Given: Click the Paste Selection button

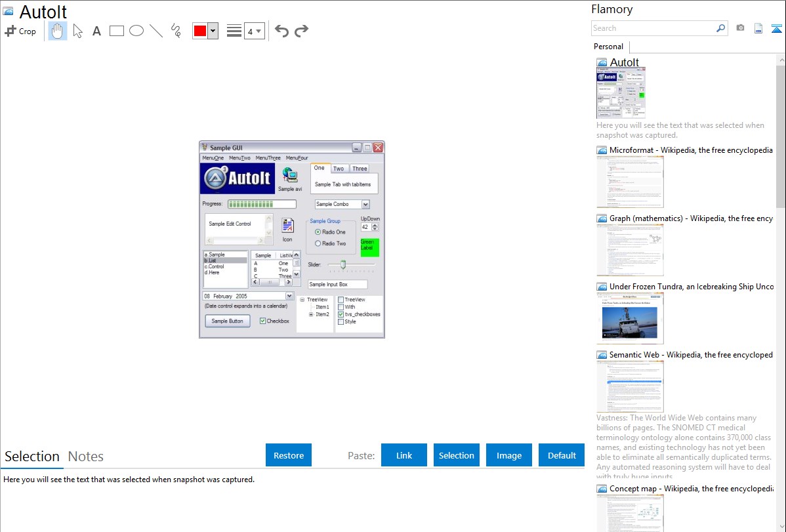Looking at the screenshot, I should (x=457, y=455).
